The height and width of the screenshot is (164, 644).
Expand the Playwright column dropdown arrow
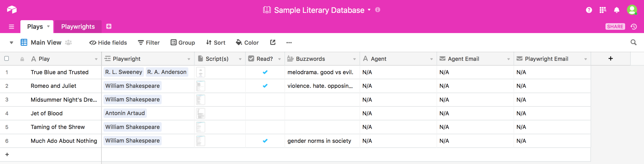pos(189,59)
